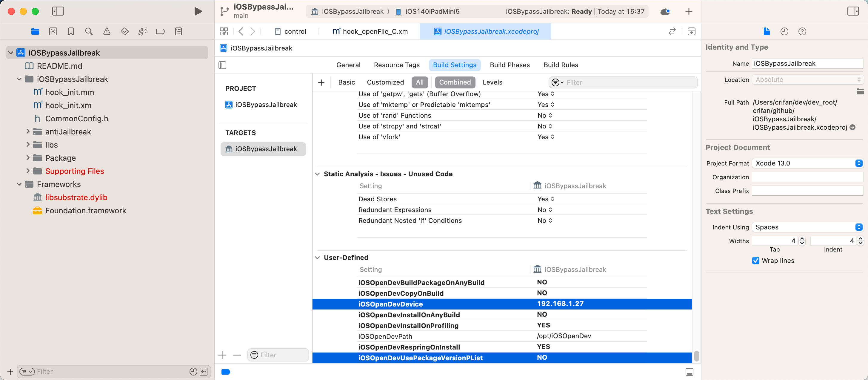Screen dimensions: 868x380
Task: Toggle the debug area at bottom right
Action: pos(690,372)
